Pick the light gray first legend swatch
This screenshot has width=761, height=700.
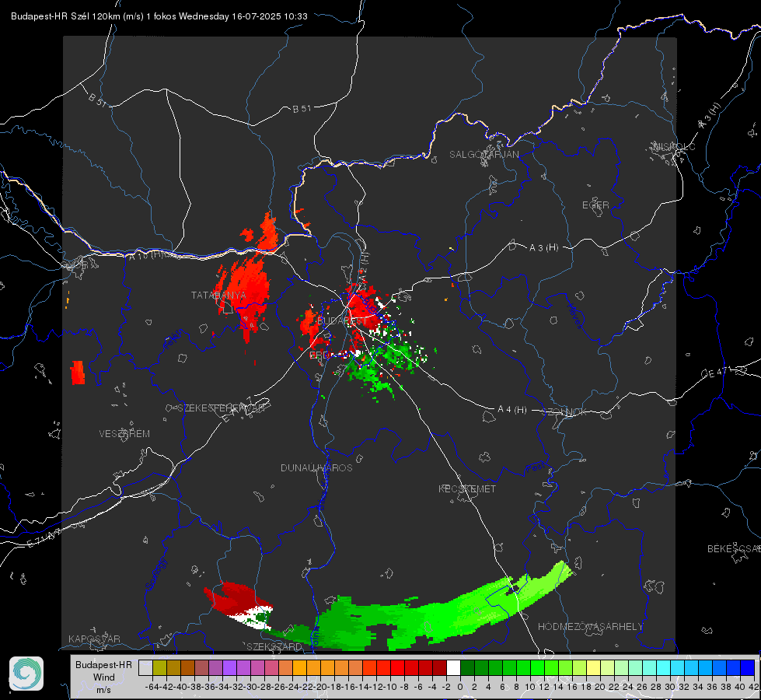tap(145, 667)
